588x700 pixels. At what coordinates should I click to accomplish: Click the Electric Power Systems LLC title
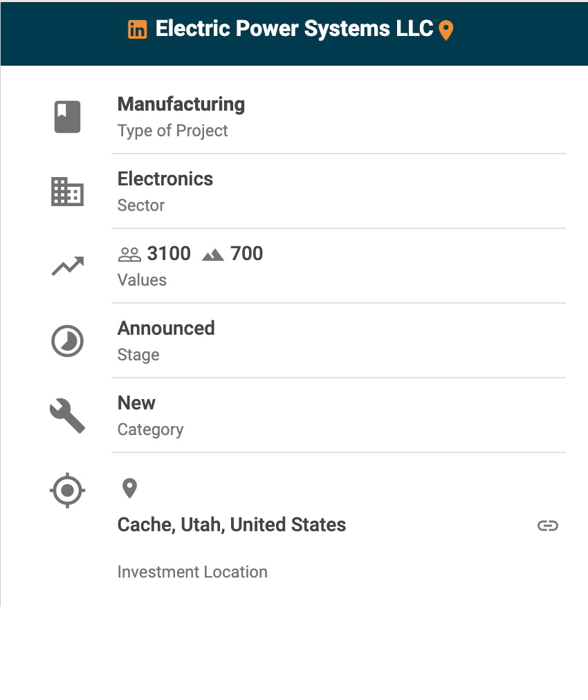pyautogui.click(x=294, y=29)
